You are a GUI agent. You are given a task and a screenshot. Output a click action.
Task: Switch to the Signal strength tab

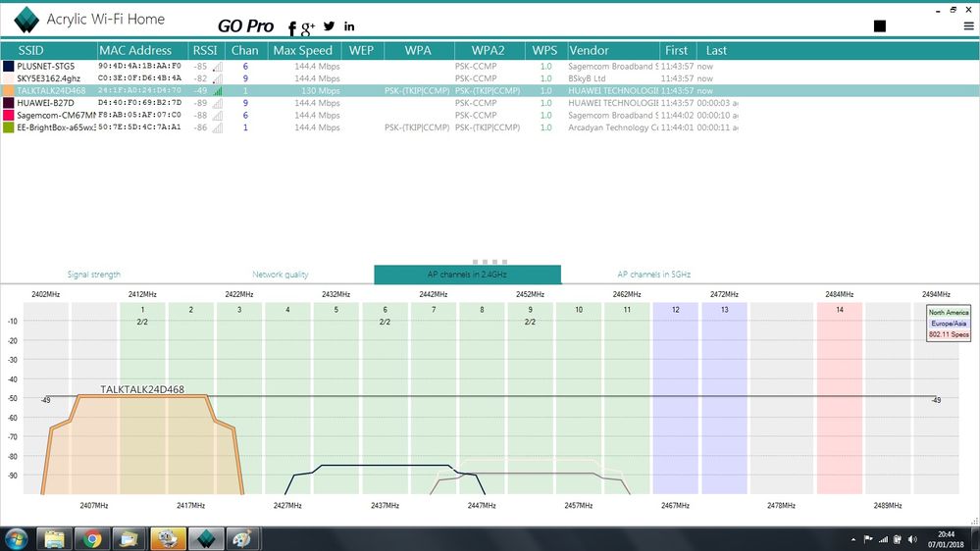(94, 275)
